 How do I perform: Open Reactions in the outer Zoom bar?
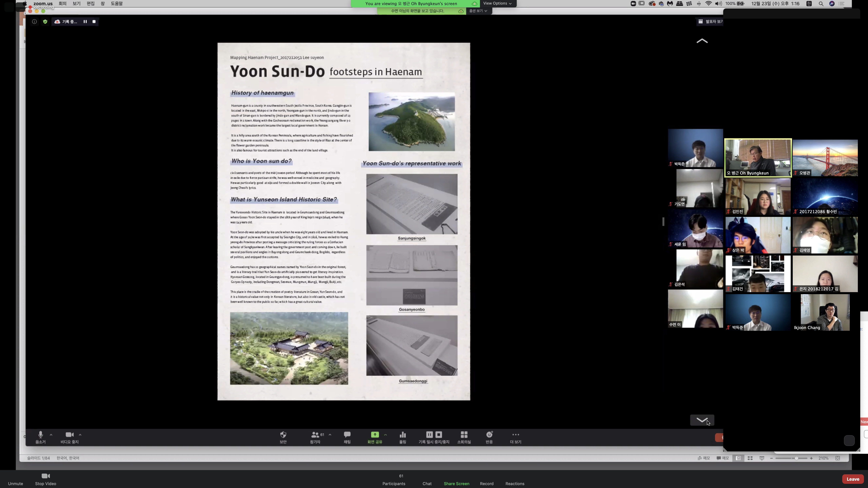coord(515,483)
